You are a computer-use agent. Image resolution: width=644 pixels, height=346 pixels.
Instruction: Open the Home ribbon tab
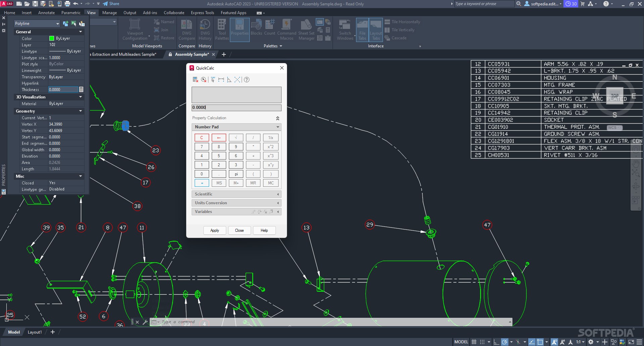coord(9,13)
